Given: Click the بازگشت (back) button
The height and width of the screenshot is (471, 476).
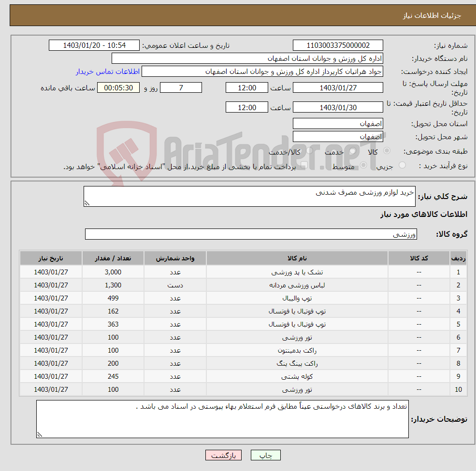Looking at the screenshot, I should pyautogui.click(x=223, y=455).
